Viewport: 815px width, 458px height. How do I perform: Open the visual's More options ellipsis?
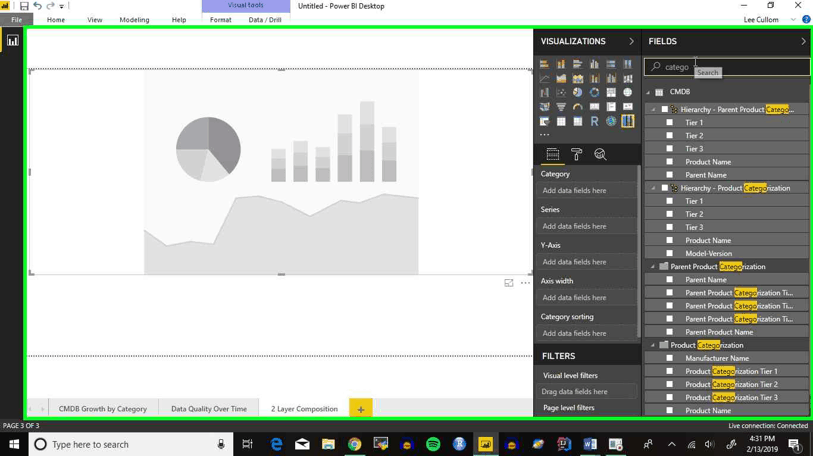(525, 283)
